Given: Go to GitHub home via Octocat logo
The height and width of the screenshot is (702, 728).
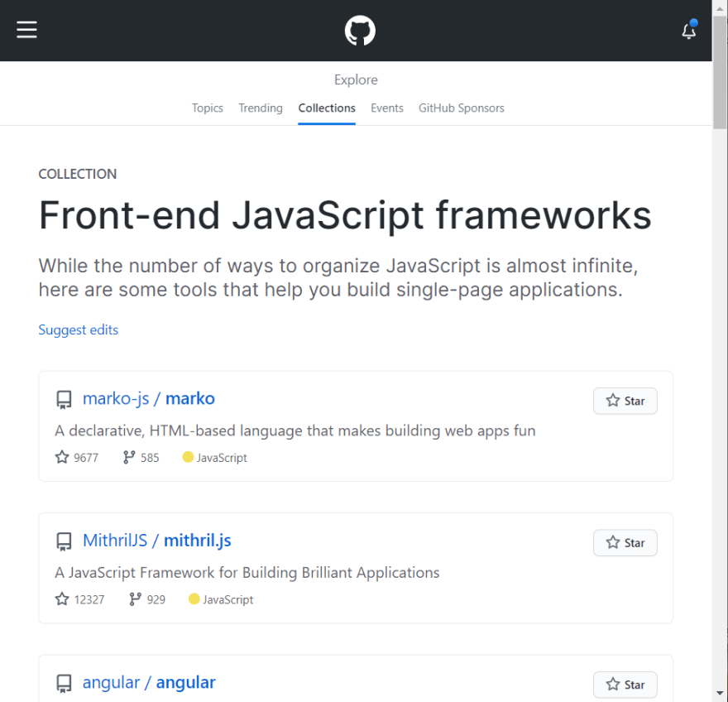Looking at the screenshot, I should [360, 31].
